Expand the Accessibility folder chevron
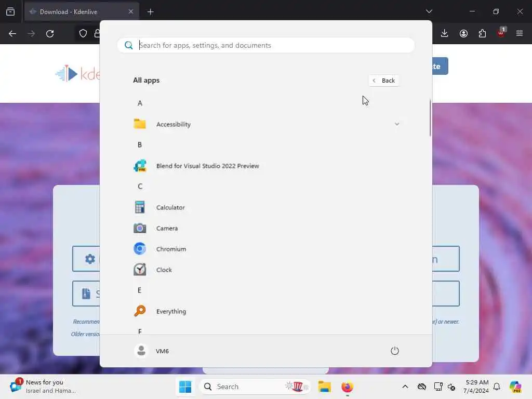Viewport: 532px width, 399px height. pyautogui.click(x=396, y=124)
